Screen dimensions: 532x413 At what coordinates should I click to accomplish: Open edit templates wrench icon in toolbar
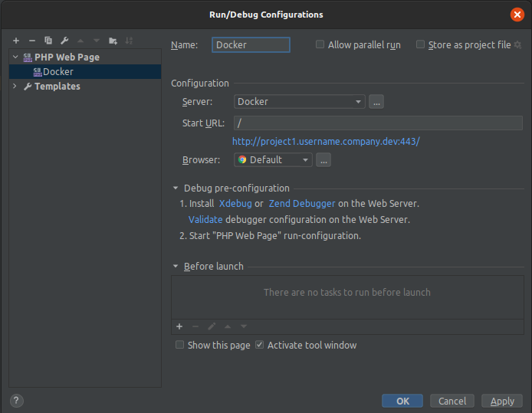pos(64,41)
